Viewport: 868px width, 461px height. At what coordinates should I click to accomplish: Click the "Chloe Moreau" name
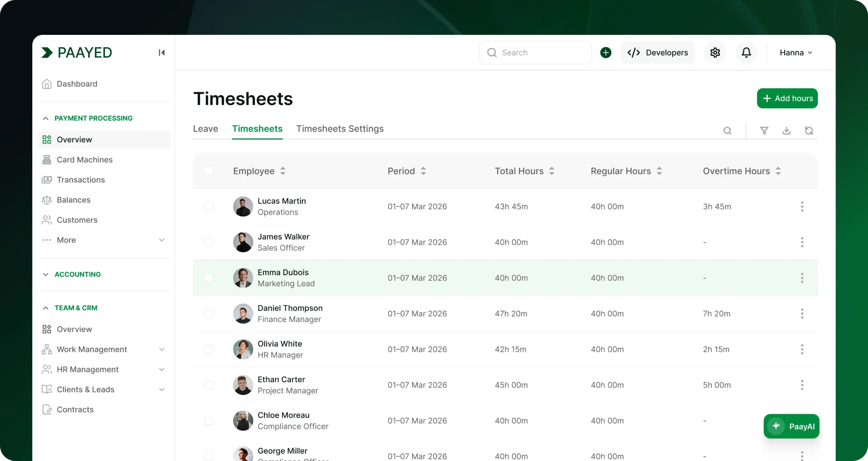click(x=283, y=415)
